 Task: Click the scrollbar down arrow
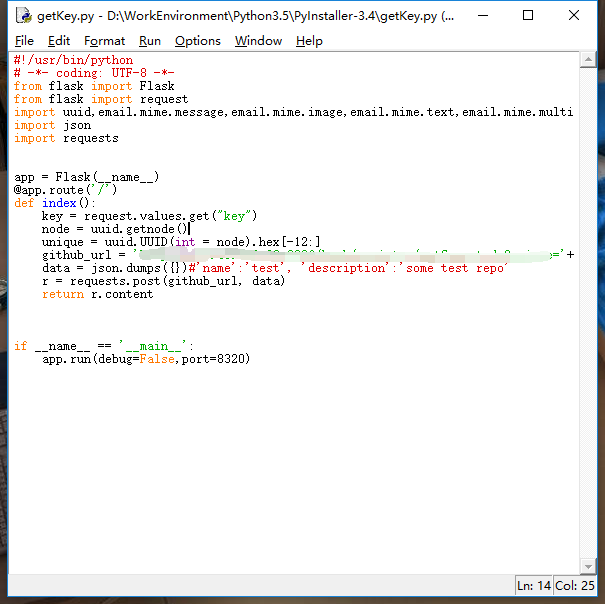[x=588, y=566]
